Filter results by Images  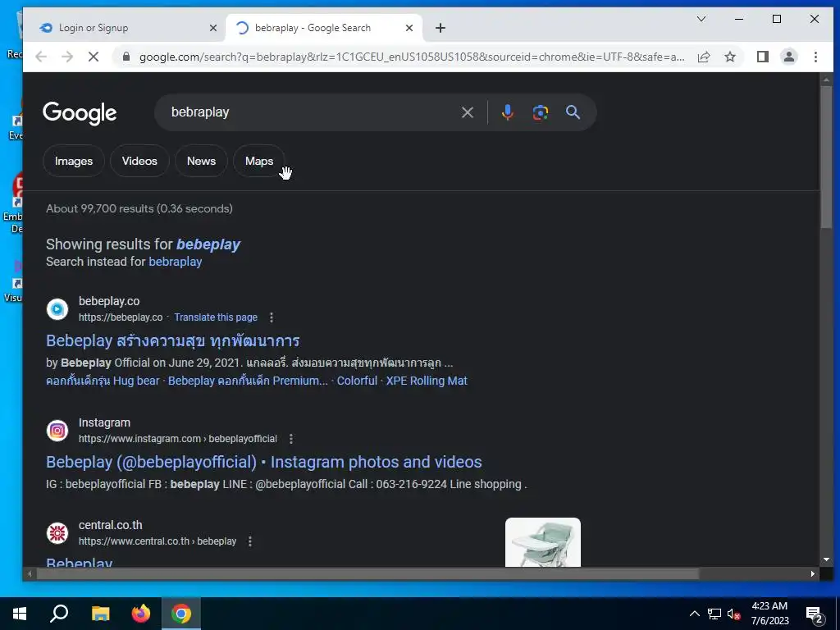click(74, 161)
